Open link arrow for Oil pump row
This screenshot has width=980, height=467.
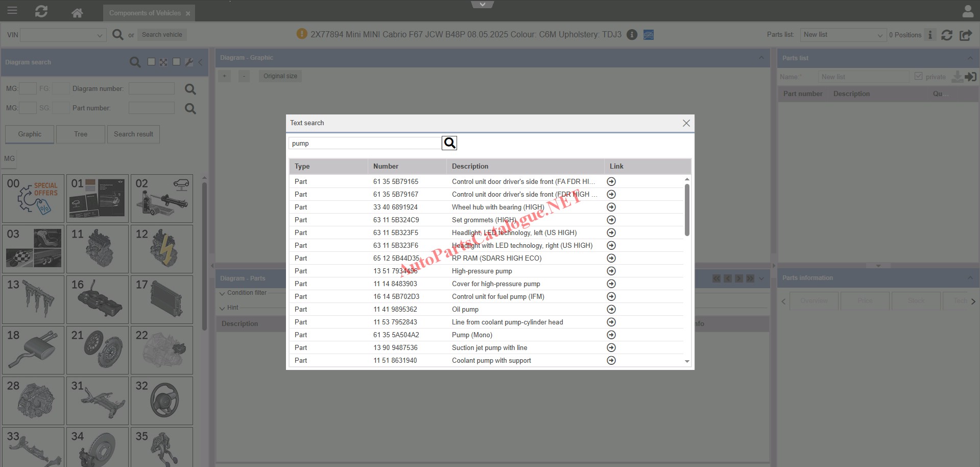611,309
